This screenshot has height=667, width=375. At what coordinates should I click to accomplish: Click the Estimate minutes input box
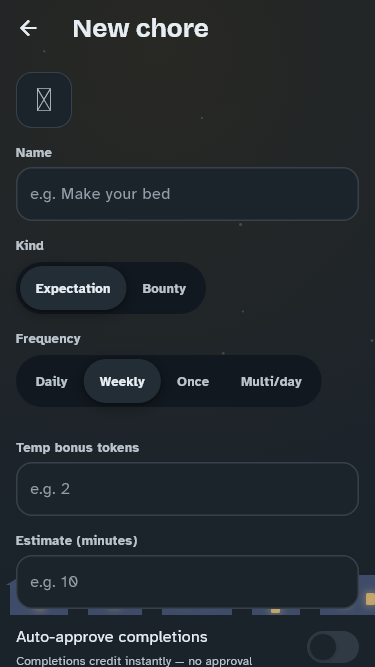point(187,582)
